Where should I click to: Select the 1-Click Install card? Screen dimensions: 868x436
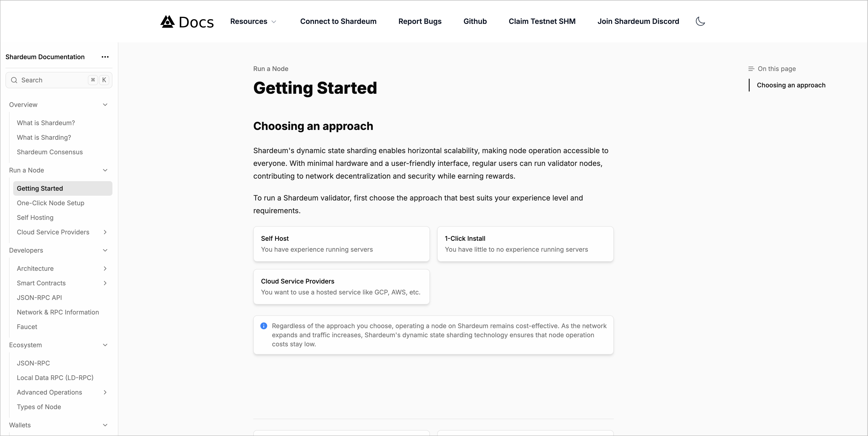[x=525, y=244]
